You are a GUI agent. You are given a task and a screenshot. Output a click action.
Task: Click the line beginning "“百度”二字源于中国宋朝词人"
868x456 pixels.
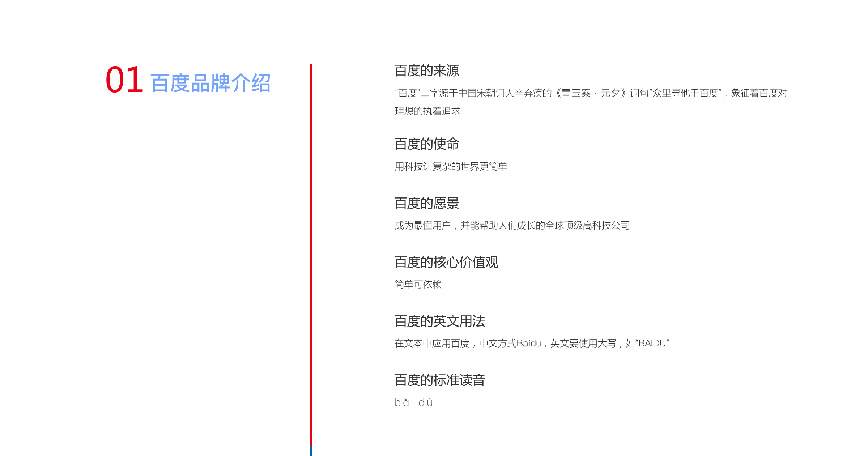(x=591, y=93)
